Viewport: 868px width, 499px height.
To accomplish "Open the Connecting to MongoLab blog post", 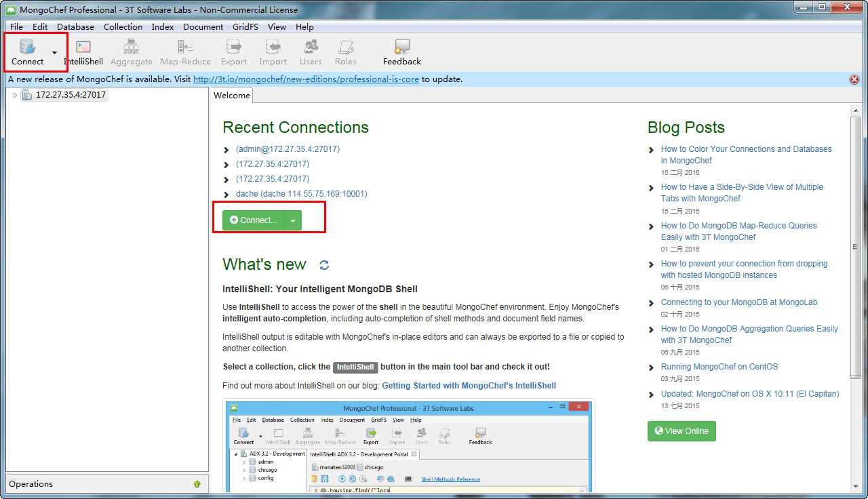I will click(739, 302).
